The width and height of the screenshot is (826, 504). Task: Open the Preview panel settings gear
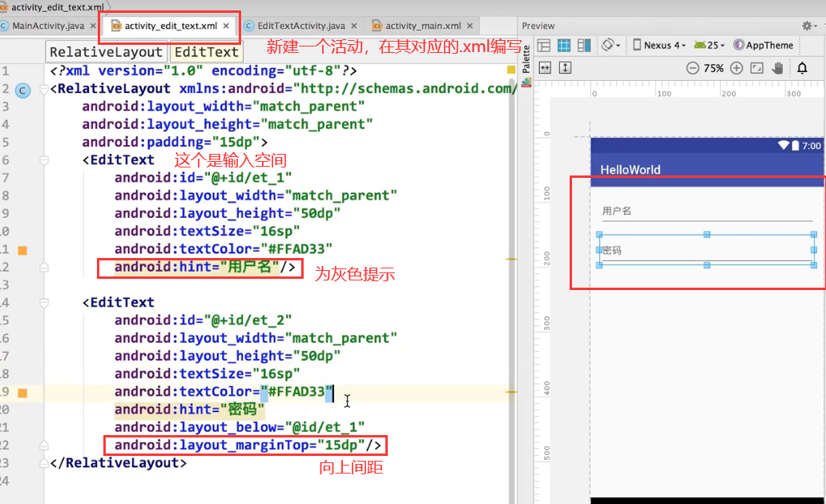coord(808,25)
